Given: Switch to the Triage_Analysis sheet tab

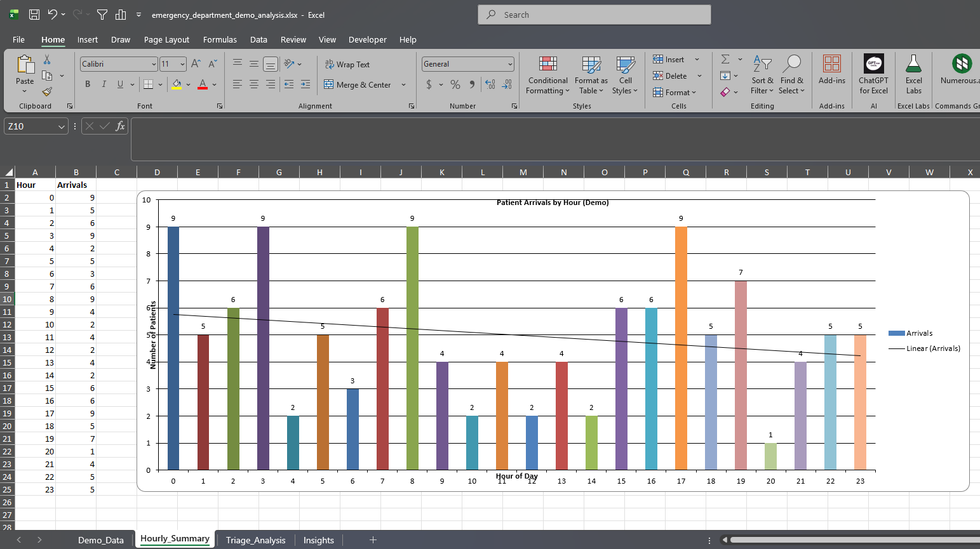Looking at the screenshot, I should pos(255,540).
